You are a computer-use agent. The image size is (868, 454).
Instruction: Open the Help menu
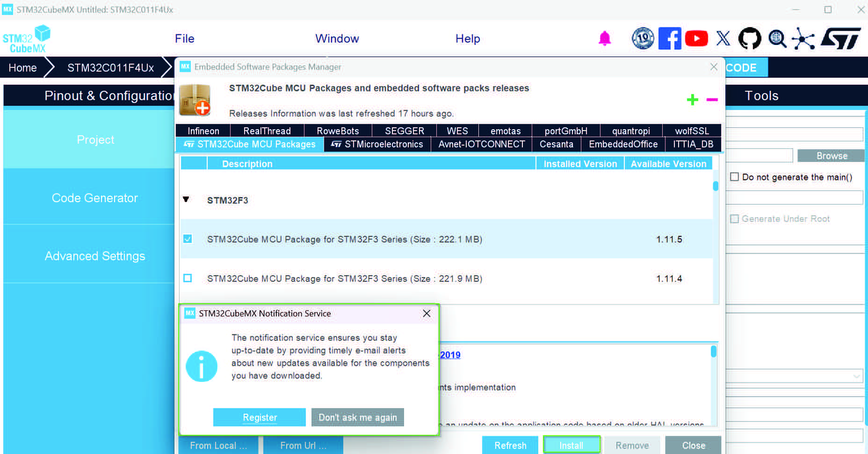(468, 38)
